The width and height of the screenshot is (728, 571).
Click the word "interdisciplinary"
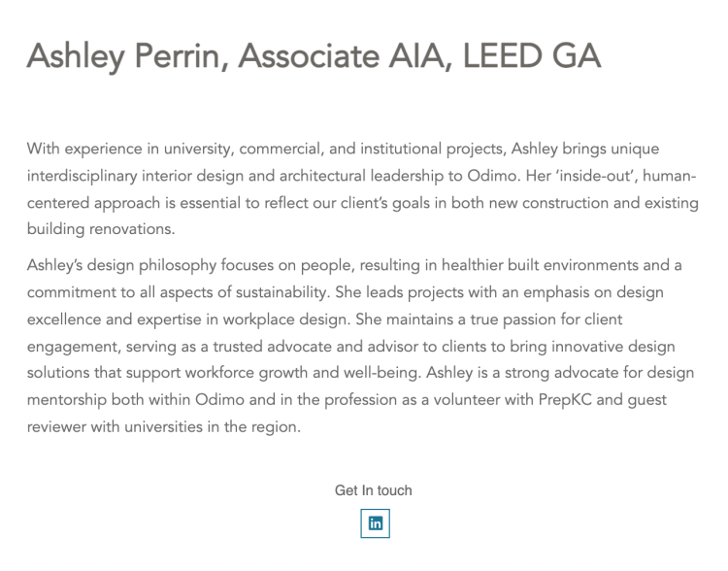click(x=86, y=176)
